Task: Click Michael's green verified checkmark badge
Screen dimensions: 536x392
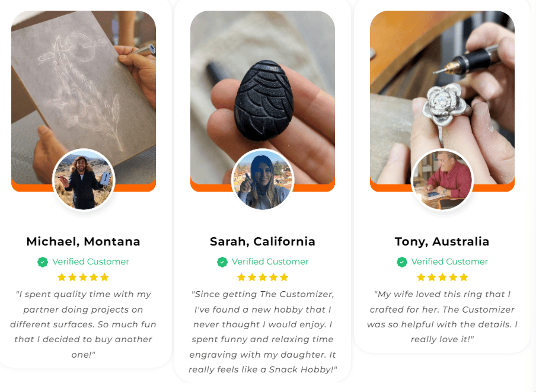Action: [x=43, y=262]
